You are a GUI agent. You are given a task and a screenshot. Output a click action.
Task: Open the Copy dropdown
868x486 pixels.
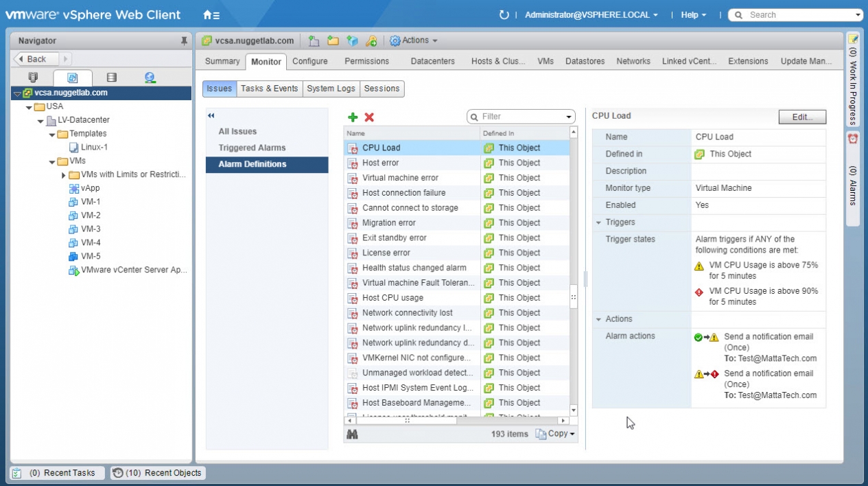point(556,434)
